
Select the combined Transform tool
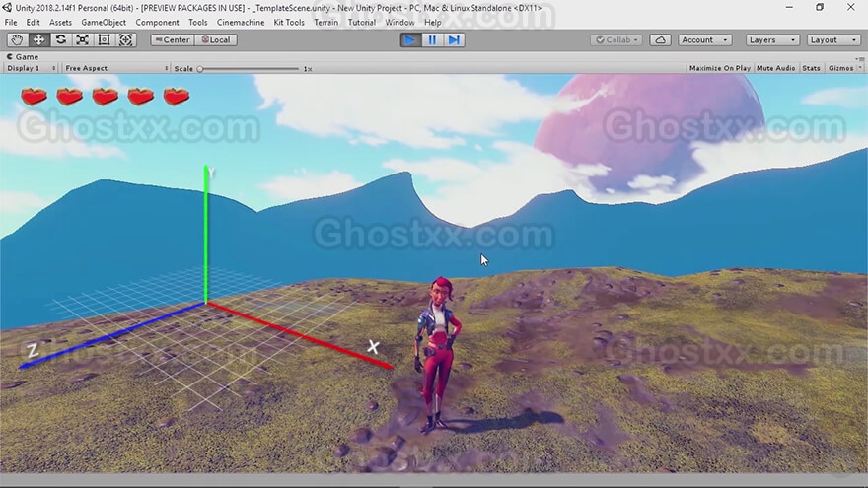pos(125,39)
